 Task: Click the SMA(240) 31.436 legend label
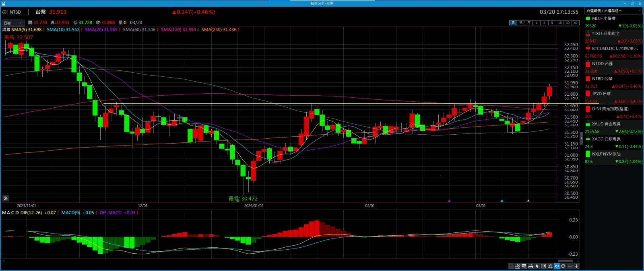(219, 30)
